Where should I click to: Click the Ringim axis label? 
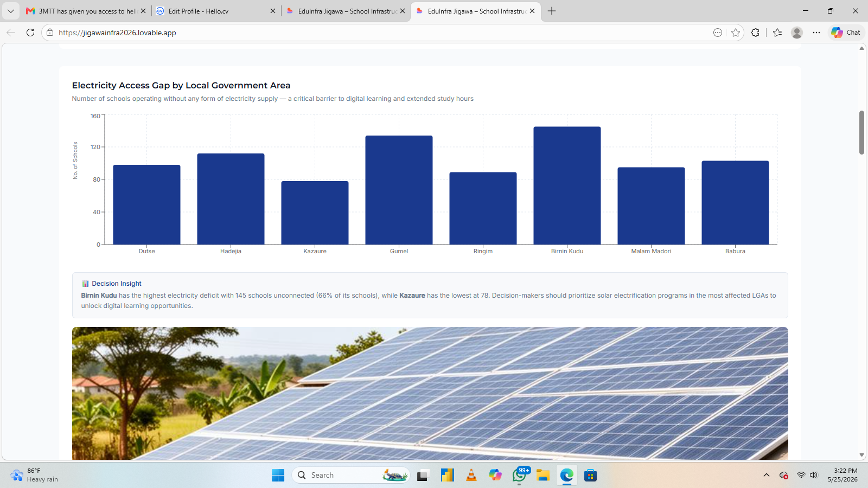point(483,251)
